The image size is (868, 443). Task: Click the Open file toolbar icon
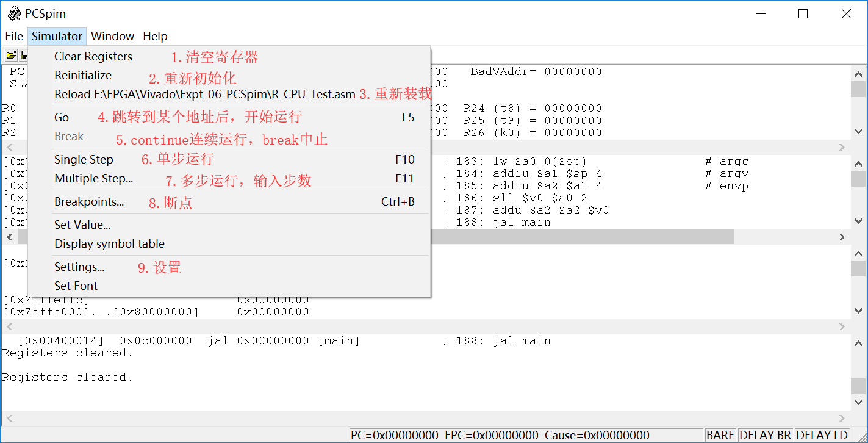click(x=11, y=56)
